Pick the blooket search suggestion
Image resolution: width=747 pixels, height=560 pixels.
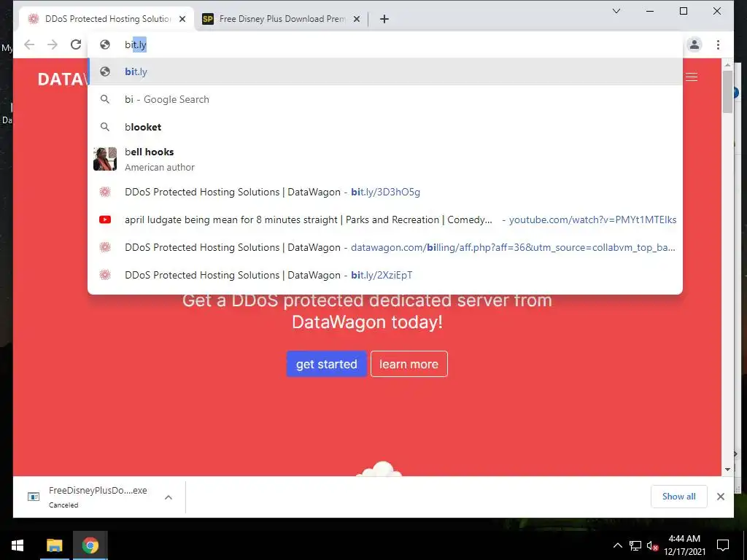coord(385,127)
